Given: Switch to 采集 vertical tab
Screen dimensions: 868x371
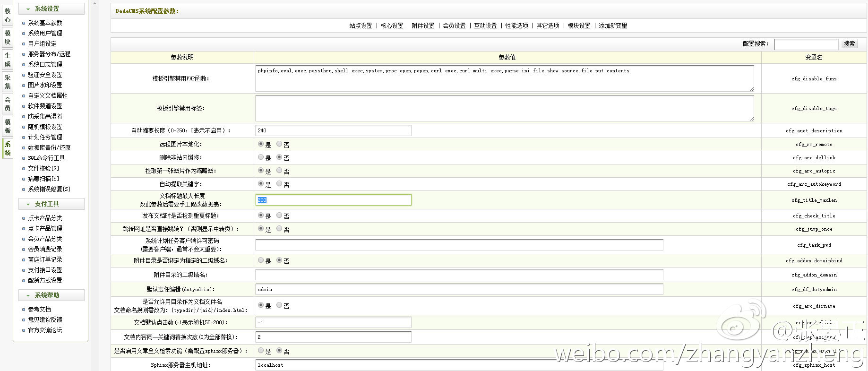Looking at the screenshot, I should click(x=8, y=82).
